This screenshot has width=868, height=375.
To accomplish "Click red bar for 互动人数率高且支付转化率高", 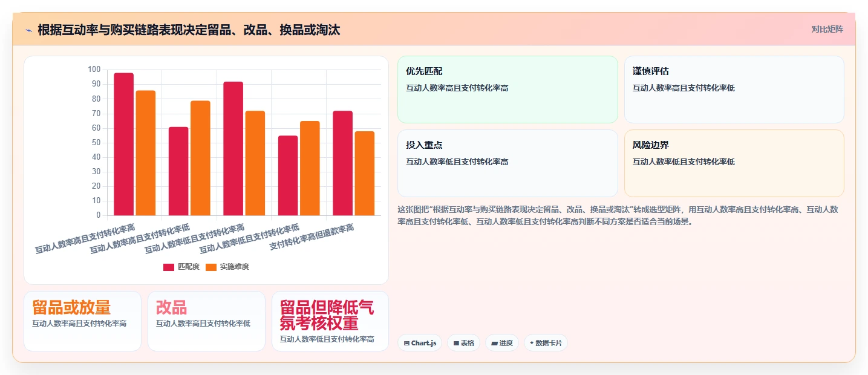I will pos(124,144).
